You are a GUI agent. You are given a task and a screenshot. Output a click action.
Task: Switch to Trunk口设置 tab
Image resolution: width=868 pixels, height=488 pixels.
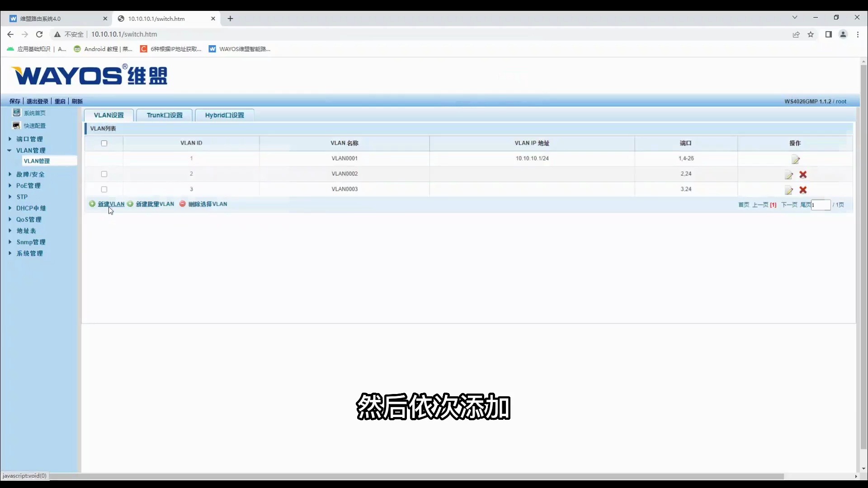point(165,115)
